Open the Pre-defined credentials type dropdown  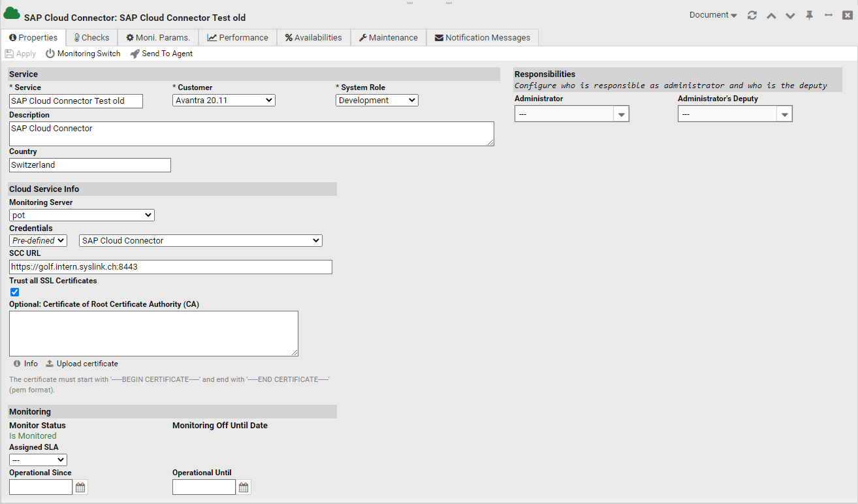(x=38, y=241)
